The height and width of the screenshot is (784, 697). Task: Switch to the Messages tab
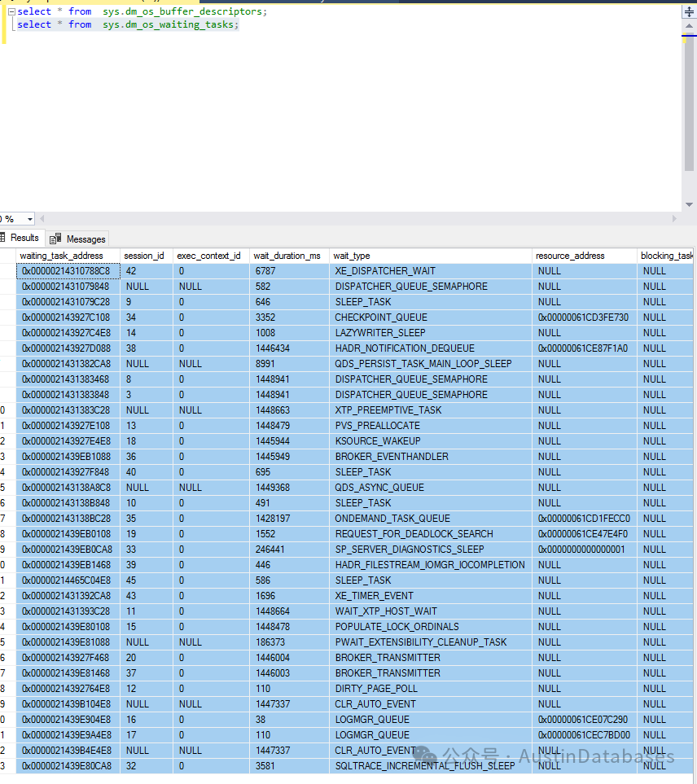[x=77, y=239]
